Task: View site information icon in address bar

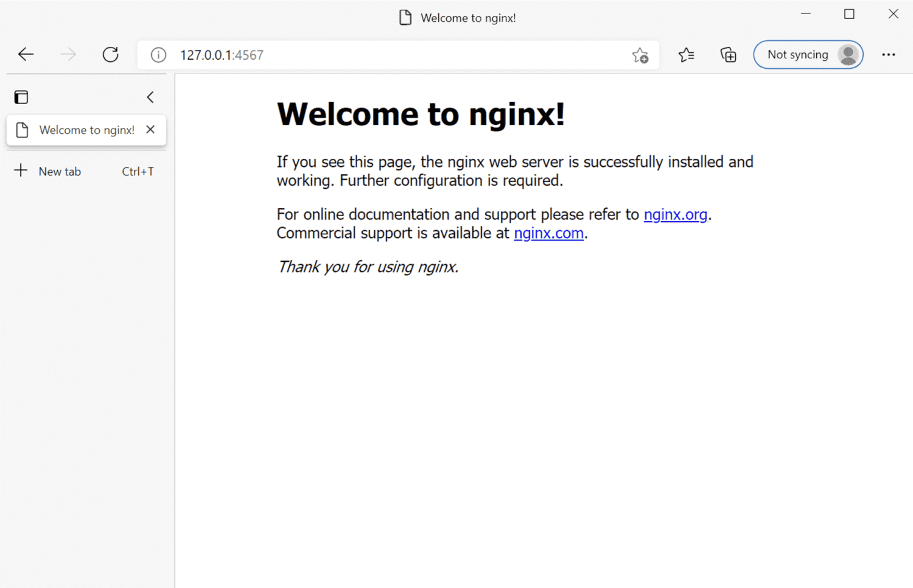Action: (x=158, y=55)
